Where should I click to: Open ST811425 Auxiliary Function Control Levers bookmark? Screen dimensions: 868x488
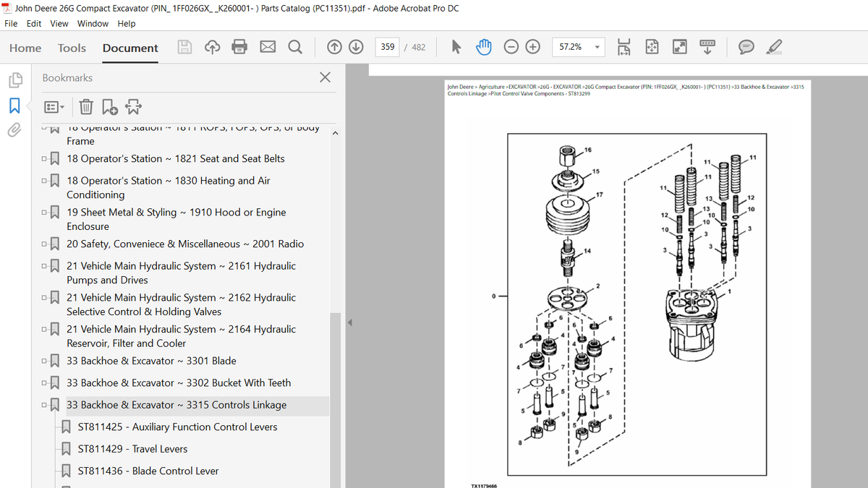coord(177,427)
